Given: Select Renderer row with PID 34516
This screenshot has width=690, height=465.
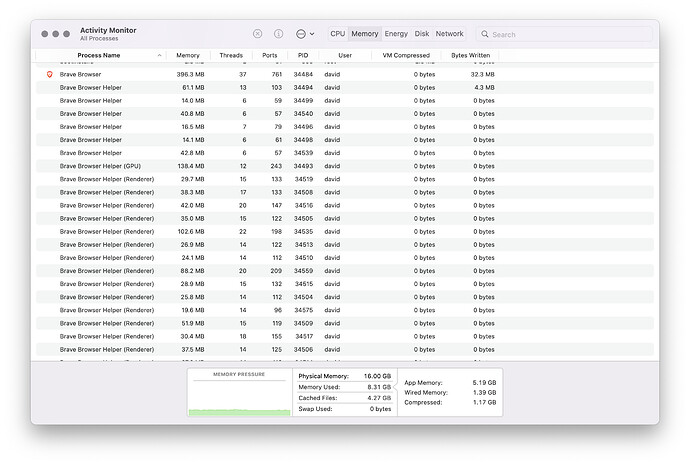Looking at the screenshot, I should tap(345, 205).
